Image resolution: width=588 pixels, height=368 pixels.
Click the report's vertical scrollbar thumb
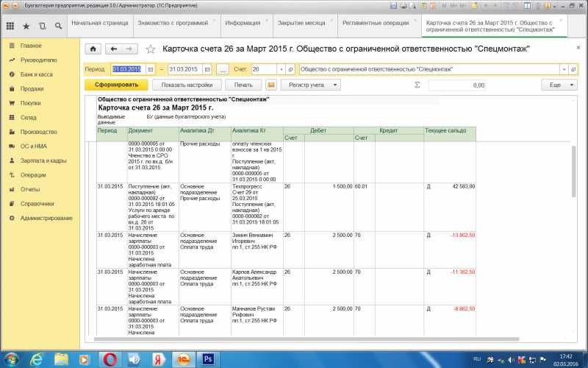coord(573,171)
